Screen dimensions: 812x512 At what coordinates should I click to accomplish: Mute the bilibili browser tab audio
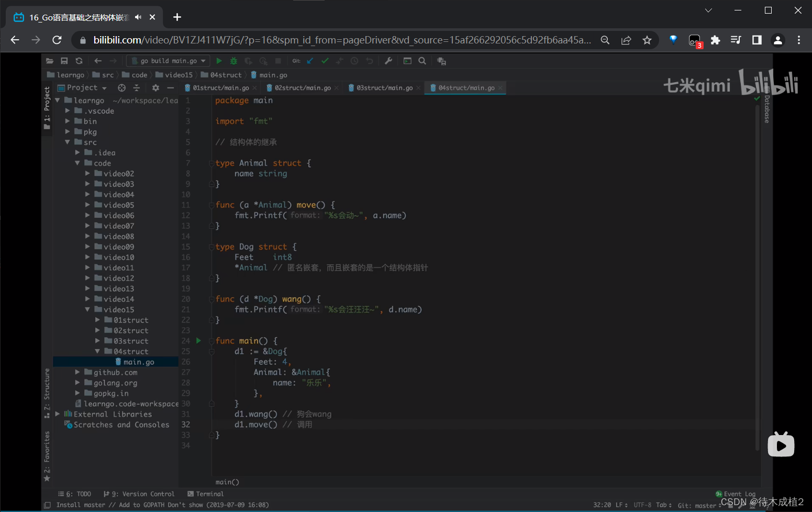point(138,17)
